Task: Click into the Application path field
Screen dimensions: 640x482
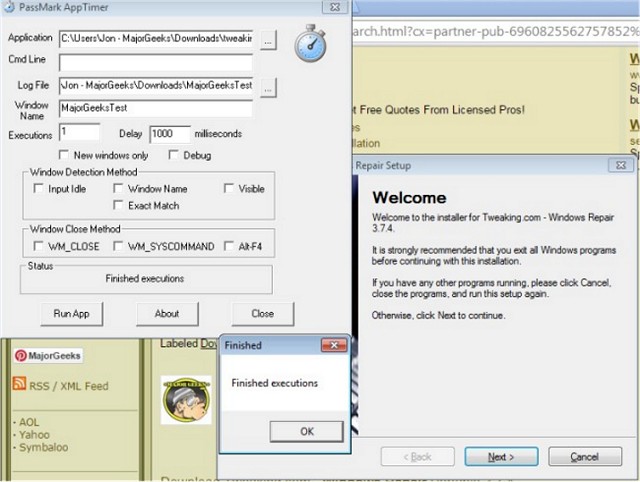Action: (x=156, y=39)
